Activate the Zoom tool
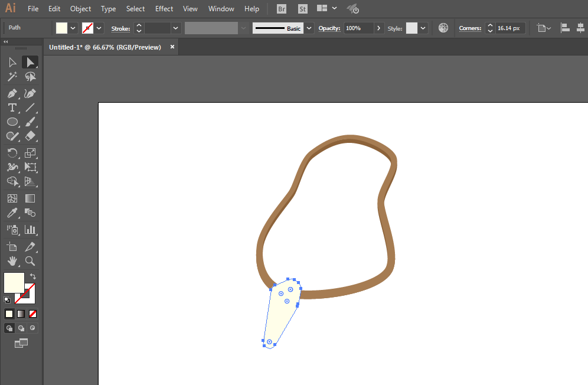The width and height of the screenshot is (588, 385). click(30, 261)
